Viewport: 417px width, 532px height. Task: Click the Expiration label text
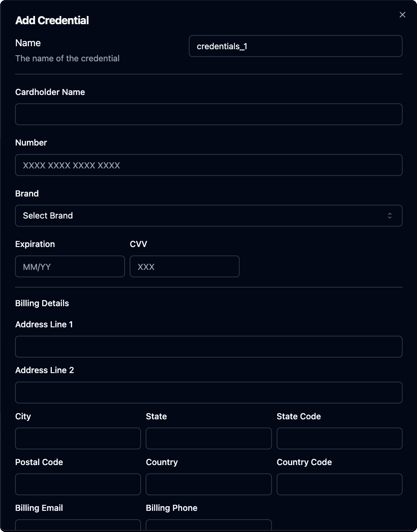coord(35,244)
